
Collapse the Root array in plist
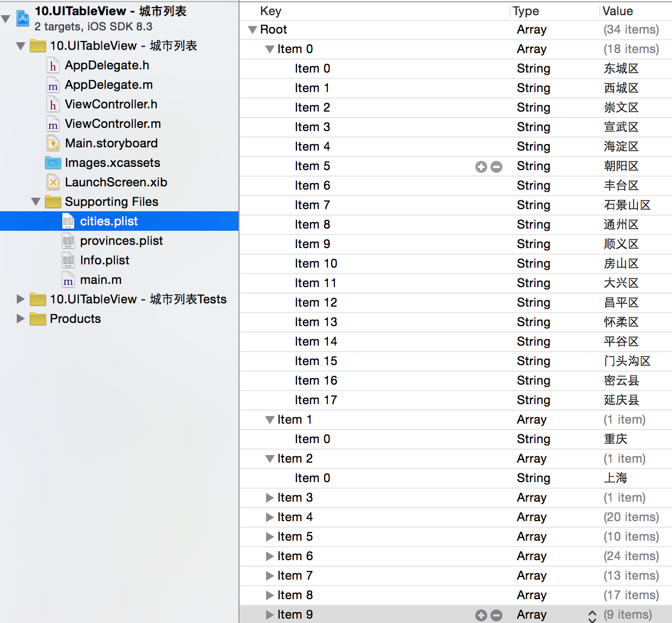pyautogui.click(x=253, y=30)
